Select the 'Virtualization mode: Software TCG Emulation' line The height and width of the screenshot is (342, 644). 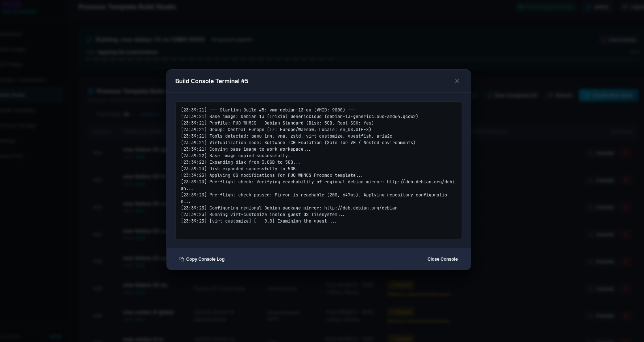tap(298, 143)
